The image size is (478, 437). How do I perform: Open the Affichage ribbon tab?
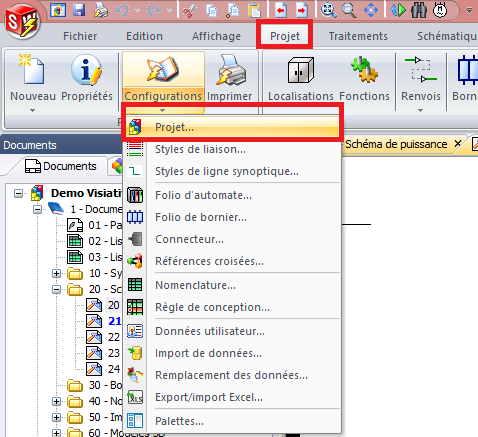216,36
